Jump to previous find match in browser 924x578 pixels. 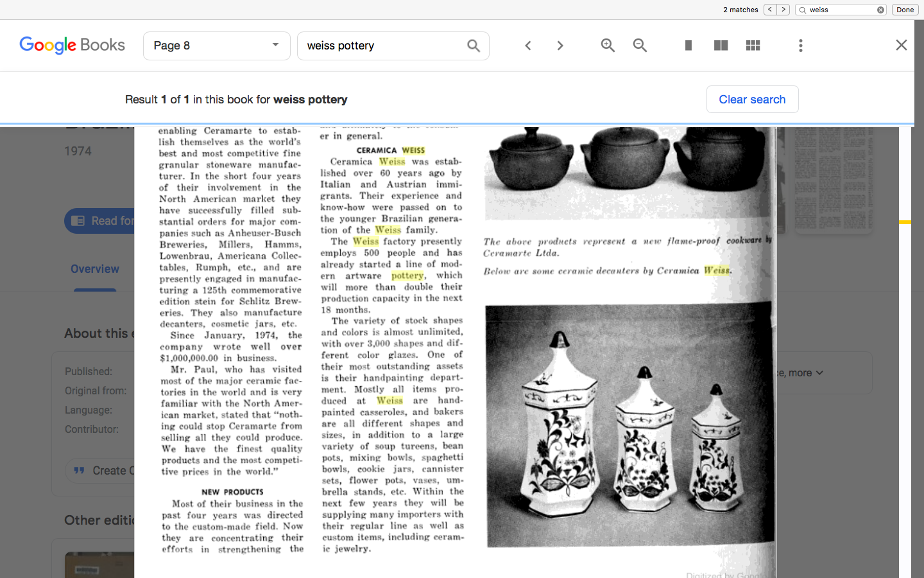pyautogui.click(x=770, y=10)
